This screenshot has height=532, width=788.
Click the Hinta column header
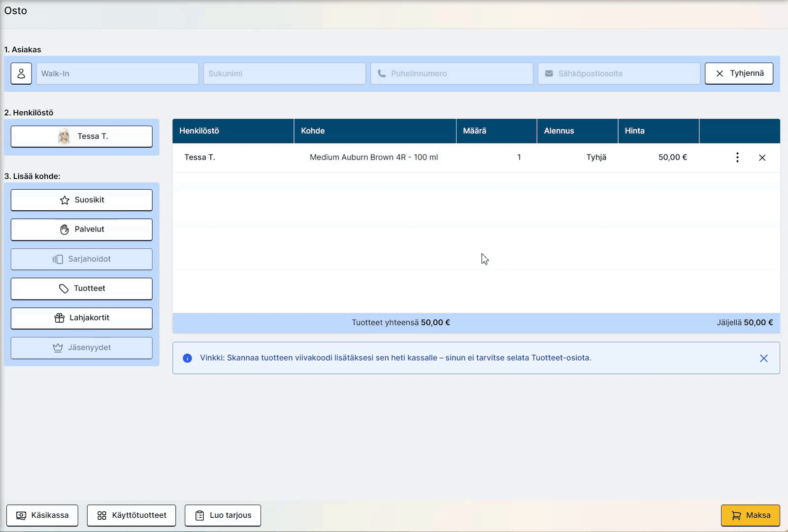coord(658,131)
